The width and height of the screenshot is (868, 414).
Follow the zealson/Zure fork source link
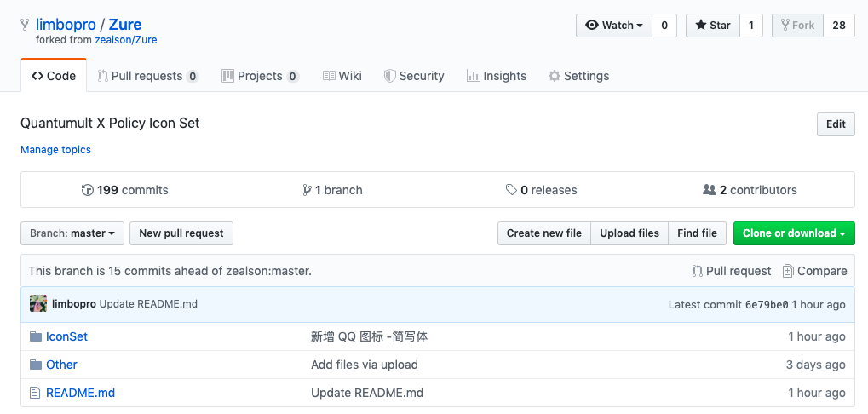click(x=126, y=40)
